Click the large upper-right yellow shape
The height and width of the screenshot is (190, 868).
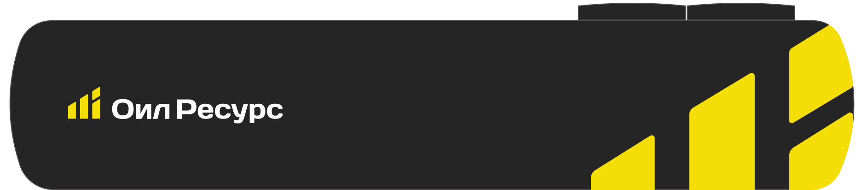click(821, 75)
